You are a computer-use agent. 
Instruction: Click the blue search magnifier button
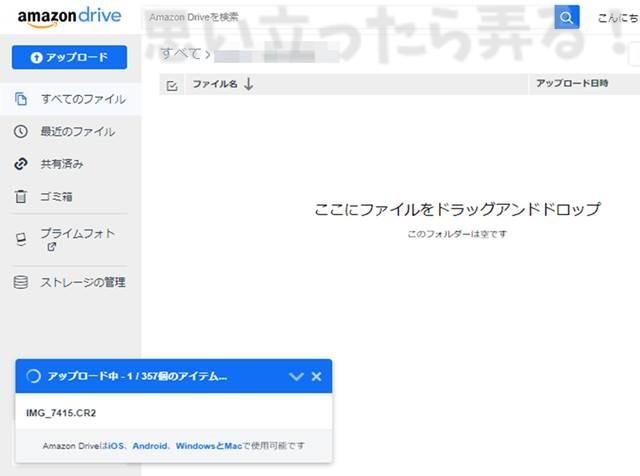tap(567, 17)
